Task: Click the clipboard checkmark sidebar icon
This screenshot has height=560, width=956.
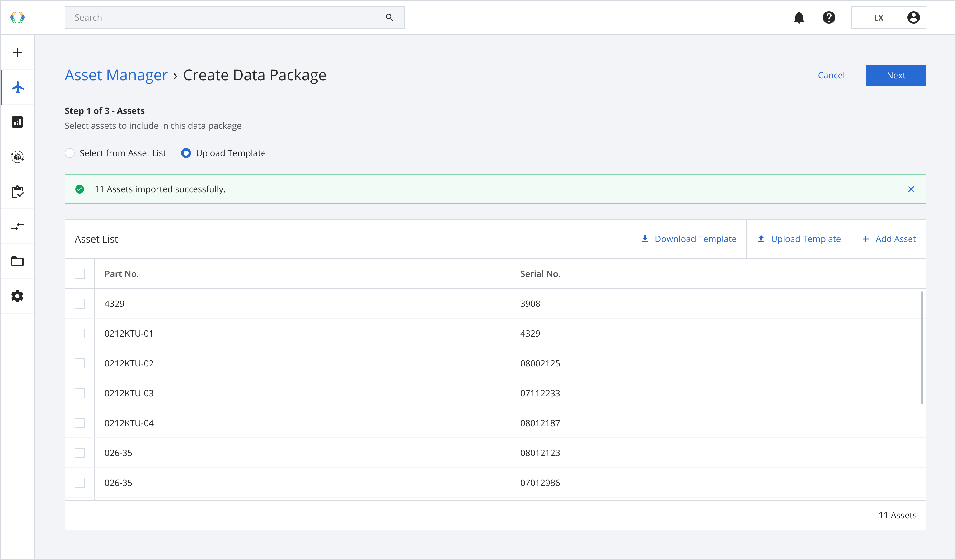Action: 17,192
